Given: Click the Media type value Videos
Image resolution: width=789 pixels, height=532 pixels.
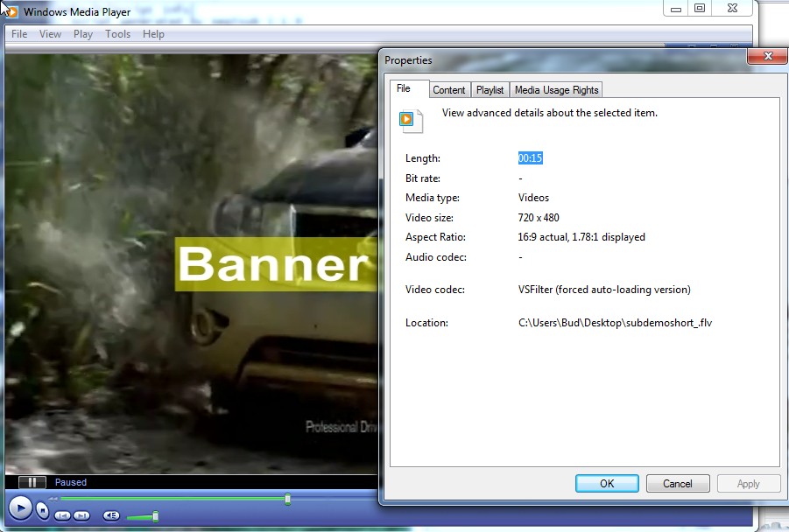Looking at the screenshot, I should point(533,198).
